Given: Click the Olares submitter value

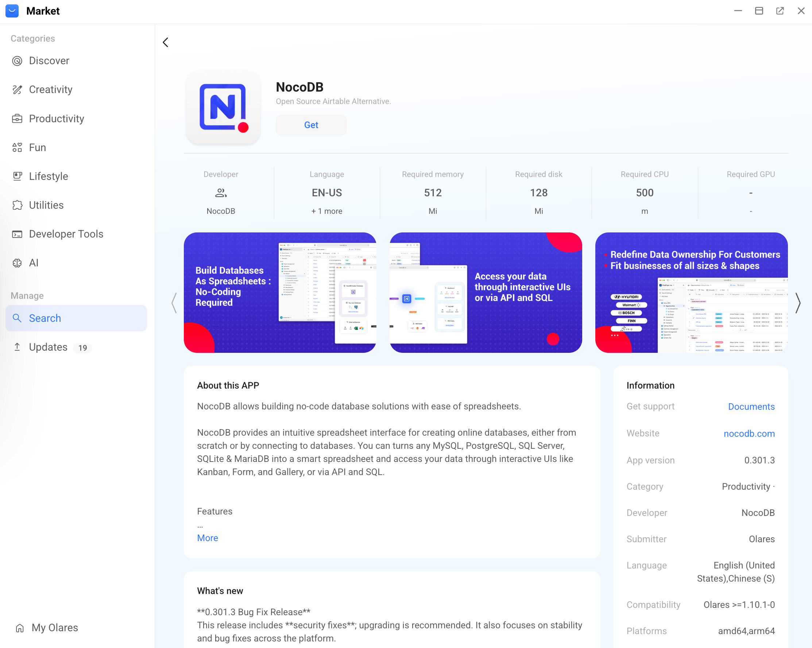Looking at the screenshot, I should pos(762,539).
